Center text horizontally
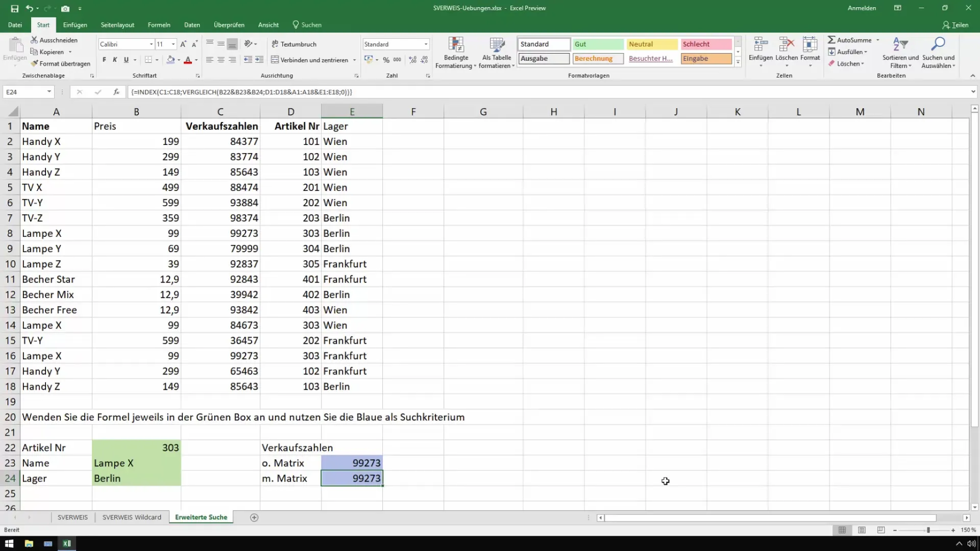This screenshot has height=551, width=980. pyautogui.click(x=221, y=60)
